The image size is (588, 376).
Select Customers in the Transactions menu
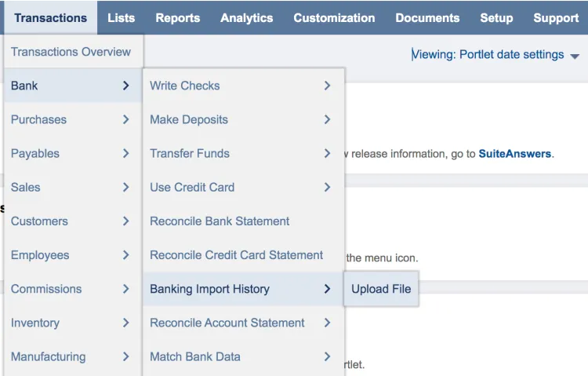click(x=73, y=221)
